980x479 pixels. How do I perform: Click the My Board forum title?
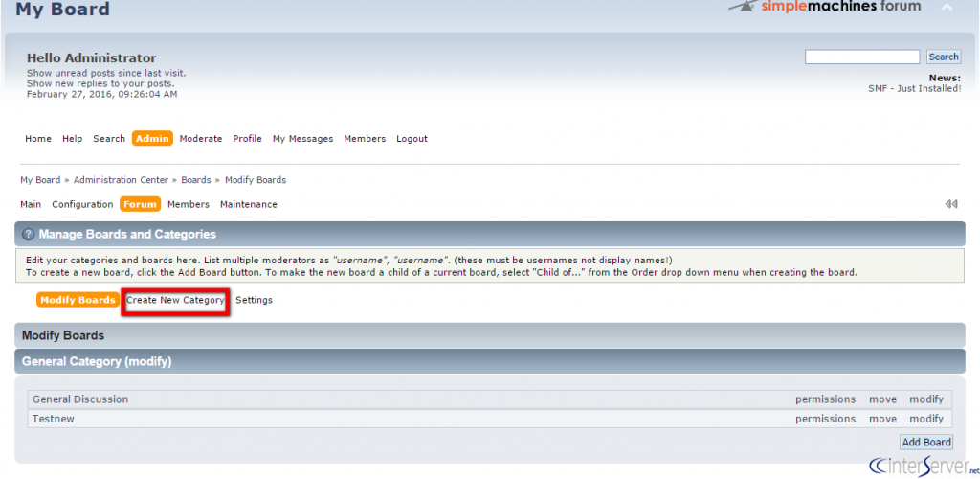pyautogui.click(x=62, y=10)
